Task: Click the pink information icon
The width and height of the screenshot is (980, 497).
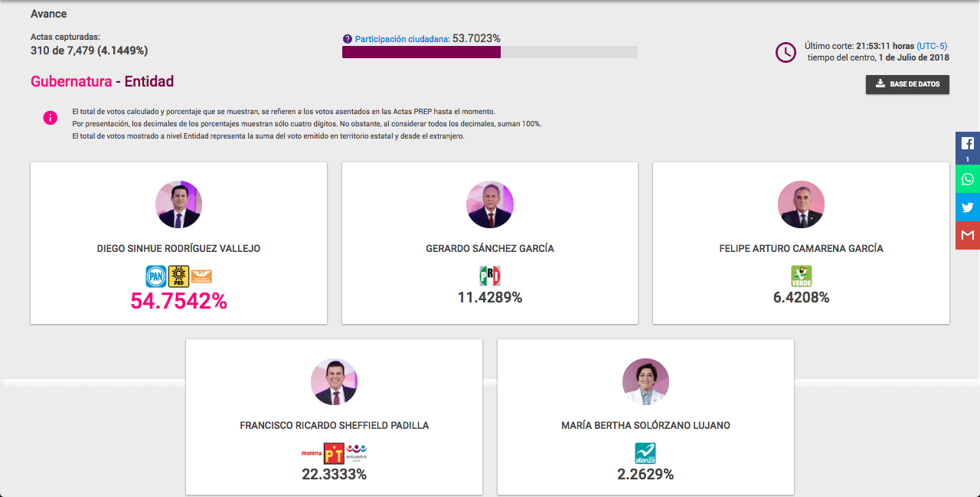Action: pos(50,118)
